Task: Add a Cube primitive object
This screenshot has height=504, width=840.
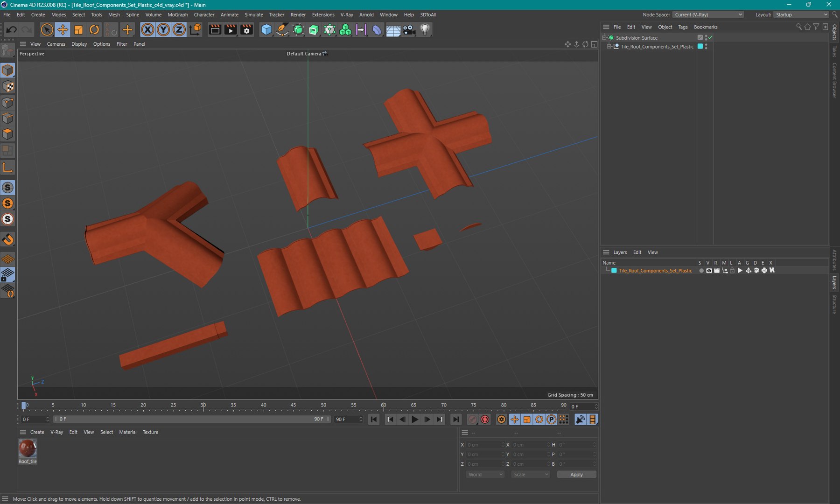Action: click(266, 30)
